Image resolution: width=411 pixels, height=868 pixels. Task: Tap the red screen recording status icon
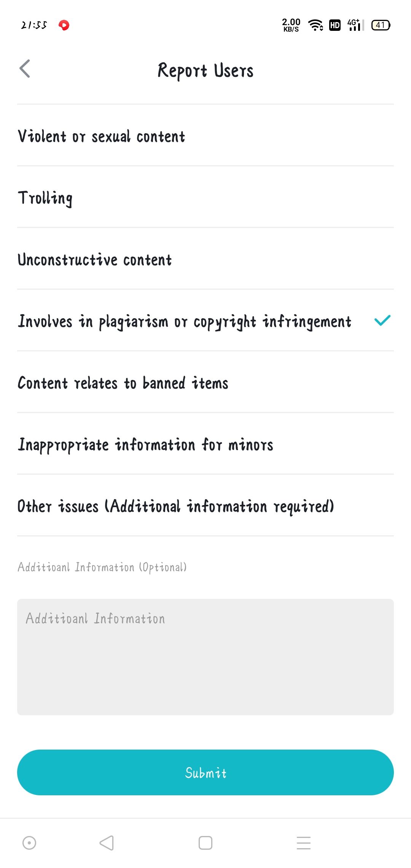pos(64,25)
